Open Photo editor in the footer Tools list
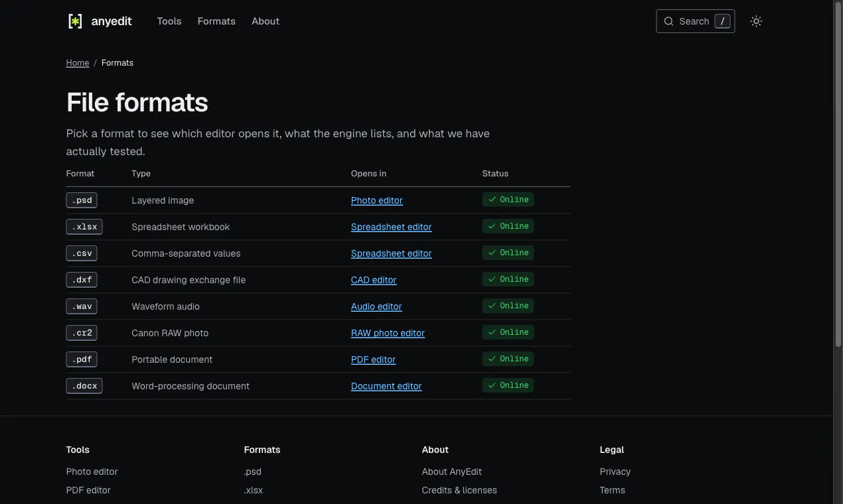Image resolution: width=843 pixels, height=504 pixels. [92, 472]
